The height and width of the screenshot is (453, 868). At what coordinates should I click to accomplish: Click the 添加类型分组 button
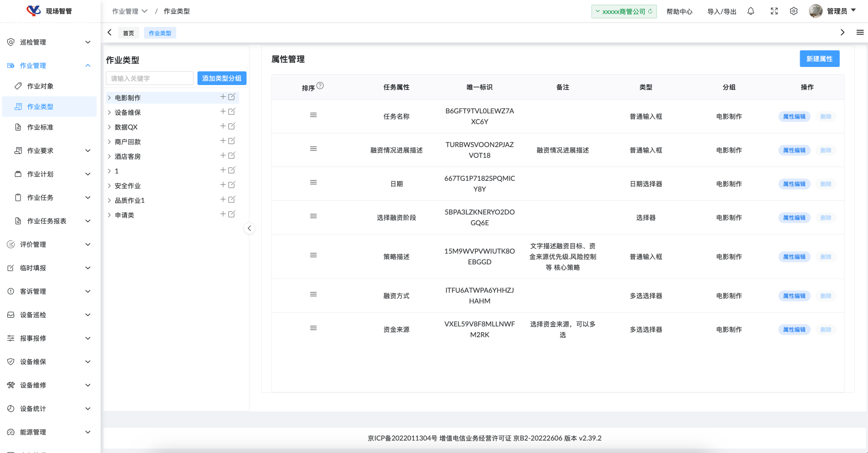tap(222, 78)
